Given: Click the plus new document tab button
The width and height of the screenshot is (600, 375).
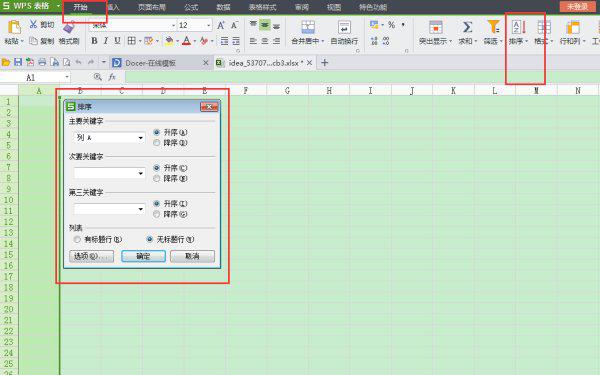Looking at the screenshot, I should pos(324,62).
